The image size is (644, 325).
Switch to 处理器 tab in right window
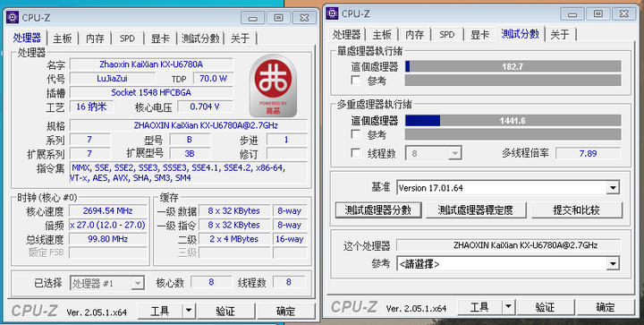(x=346, y=35)
